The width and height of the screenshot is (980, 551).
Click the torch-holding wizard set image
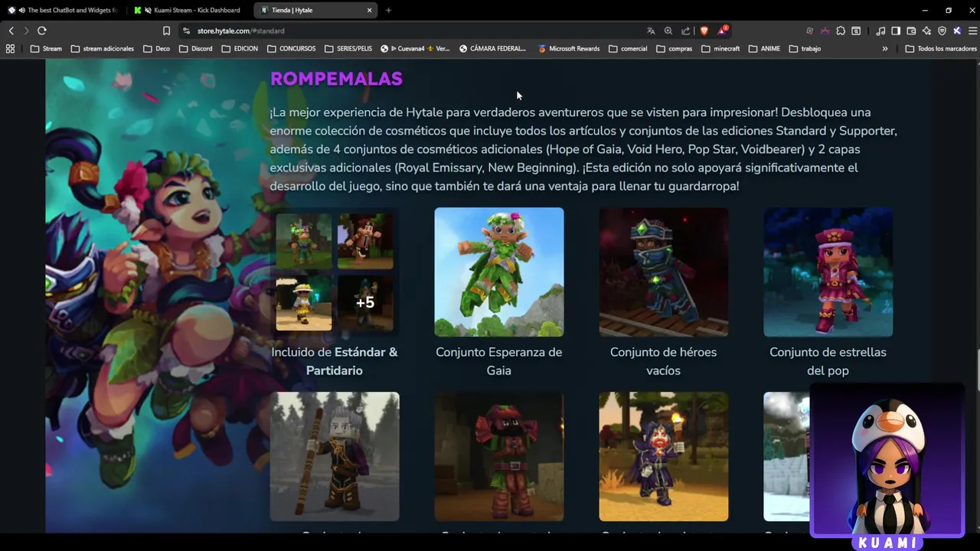point(664,456)
